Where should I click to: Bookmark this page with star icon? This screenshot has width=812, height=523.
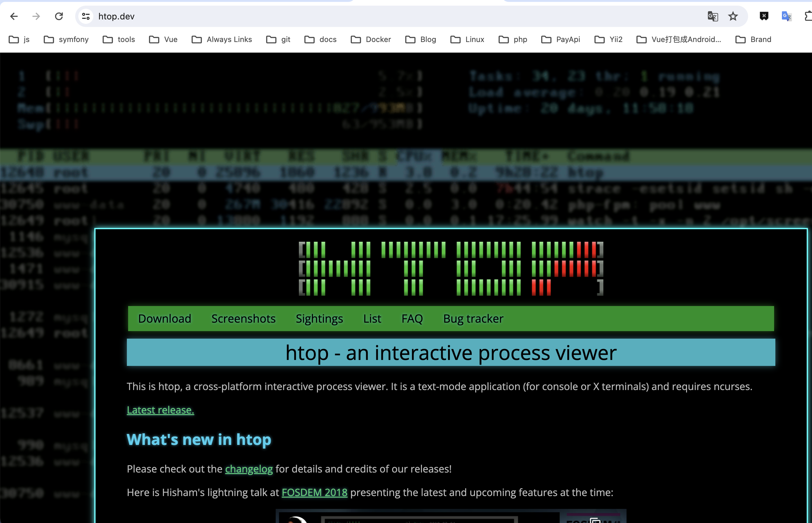[733, 16]
